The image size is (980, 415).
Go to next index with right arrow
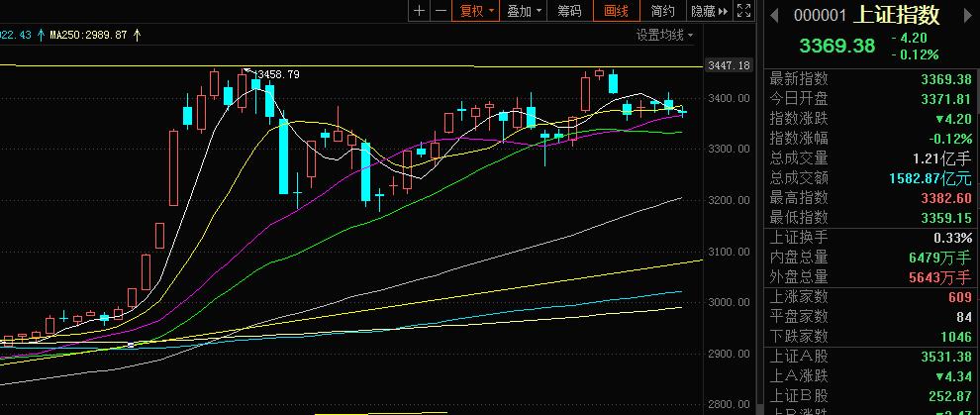click(x=966, y=14)
